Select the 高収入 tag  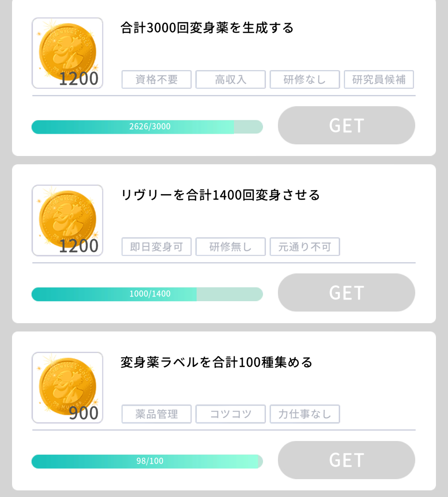point(231,79)
